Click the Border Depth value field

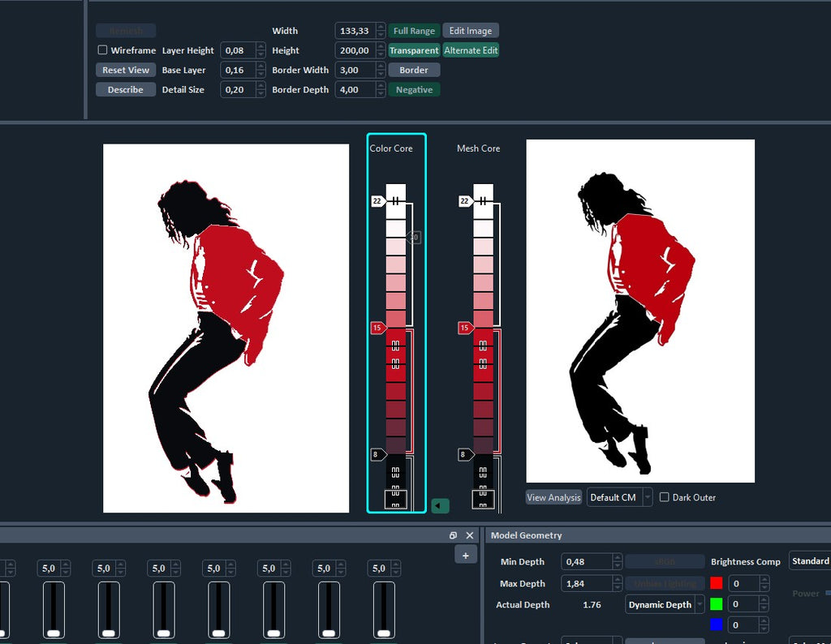355,89
